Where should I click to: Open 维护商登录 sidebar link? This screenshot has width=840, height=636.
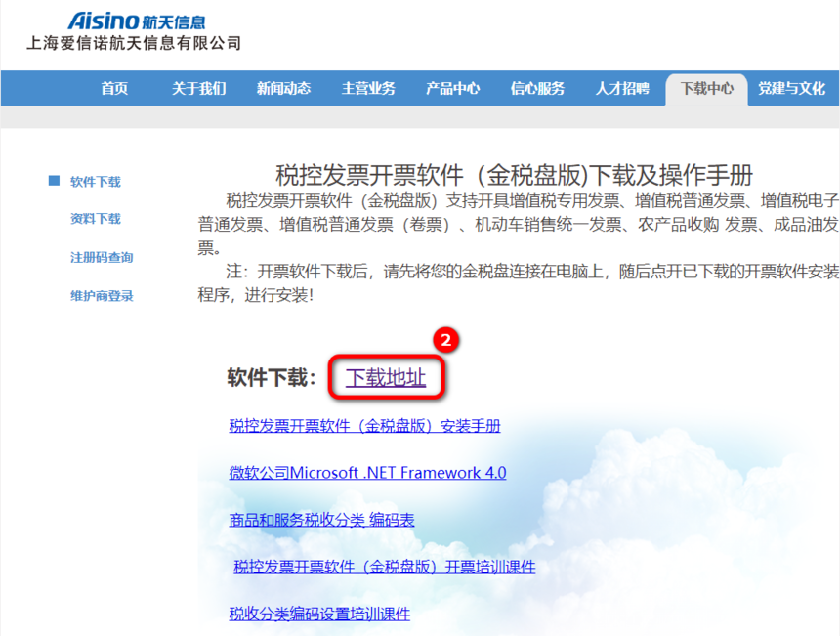tap(102, 296)
